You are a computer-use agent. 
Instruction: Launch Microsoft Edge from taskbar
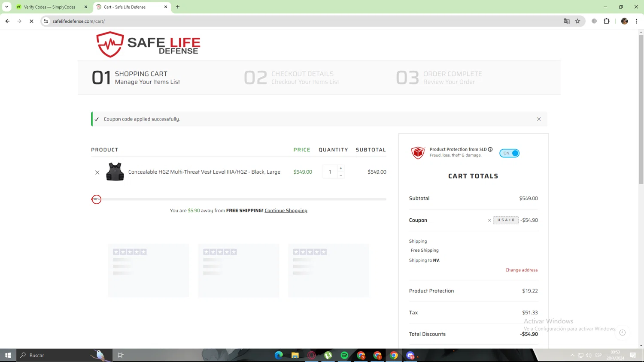pyautogui.click(x=279, y=355)
